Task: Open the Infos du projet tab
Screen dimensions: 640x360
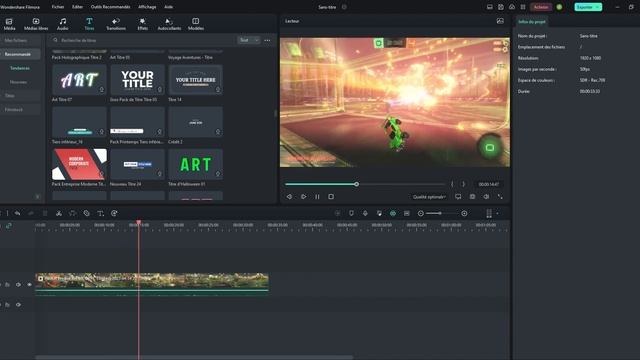Action: [x=532, y=22]
